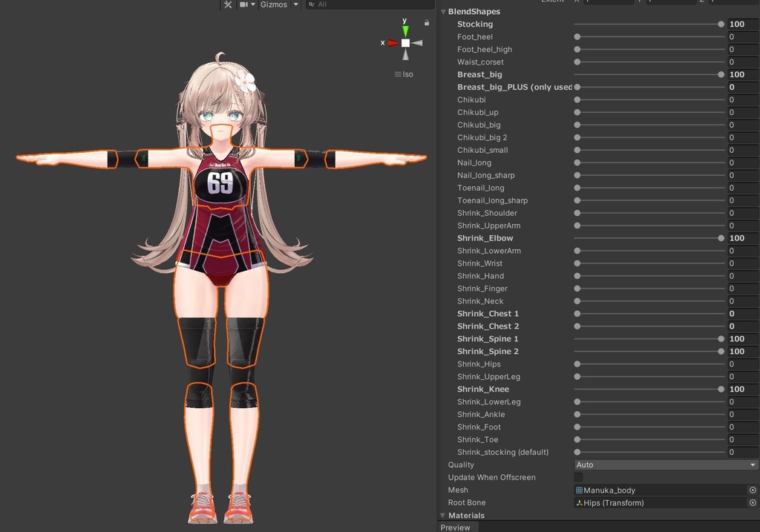Viewport: 760px width, 532px height.
Task: Click the Foot_heel slider handle
Action: point(577,37)
